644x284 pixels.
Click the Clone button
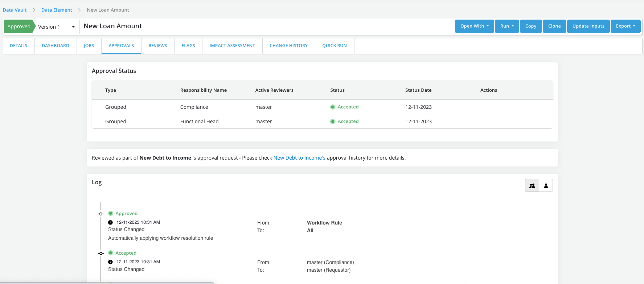point(554,26)
